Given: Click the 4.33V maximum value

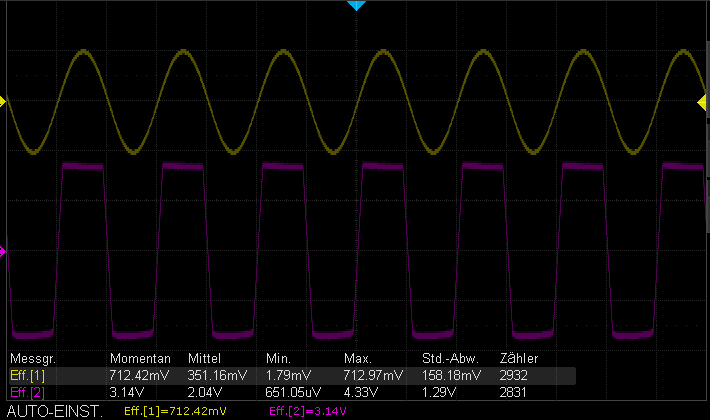Looking at the screenshot, I should 360,392.
